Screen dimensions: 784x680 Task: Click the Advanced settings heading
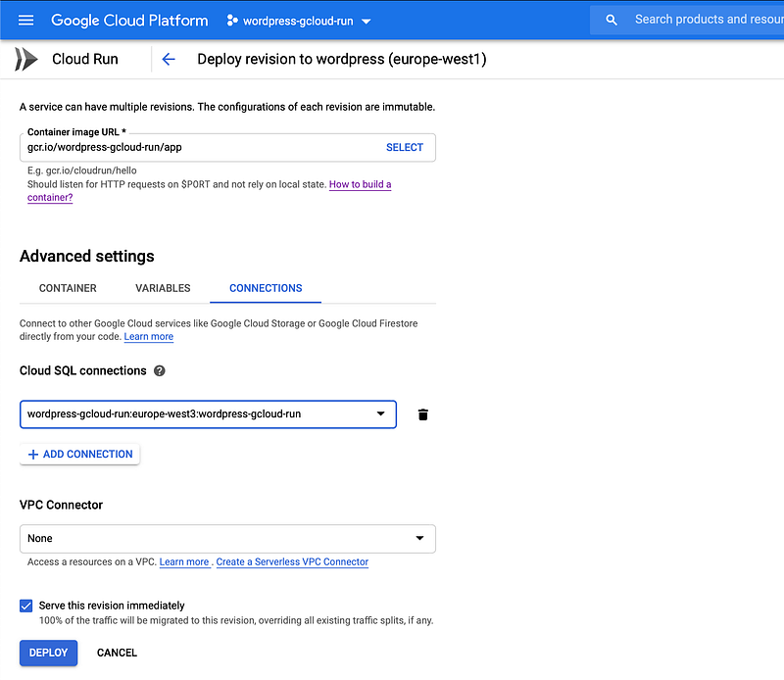coord(87,256)
